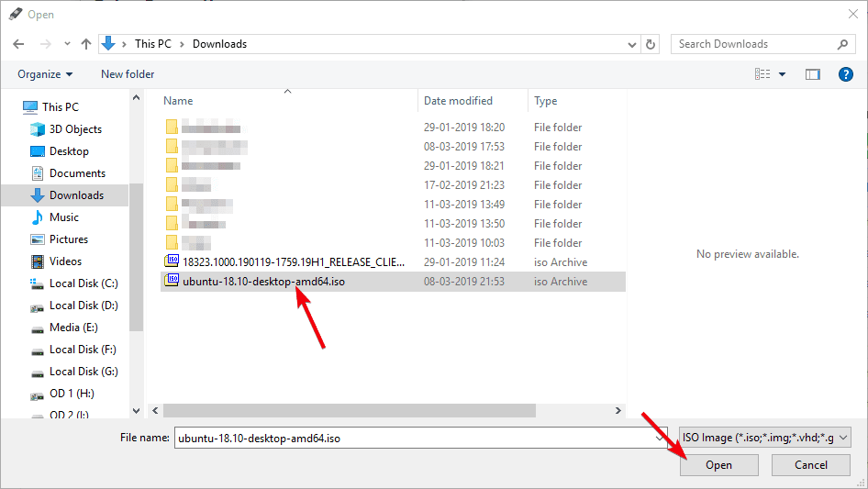This screenshot has height=489, width=868.
Task: Select This PC in address path
Action: click(x=153, y=44)
